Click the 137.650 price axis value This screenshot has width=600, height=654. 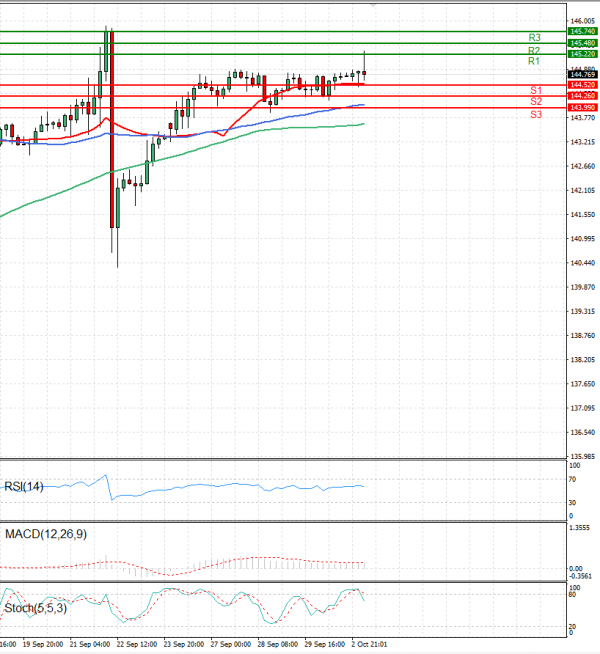click(582, 384)
